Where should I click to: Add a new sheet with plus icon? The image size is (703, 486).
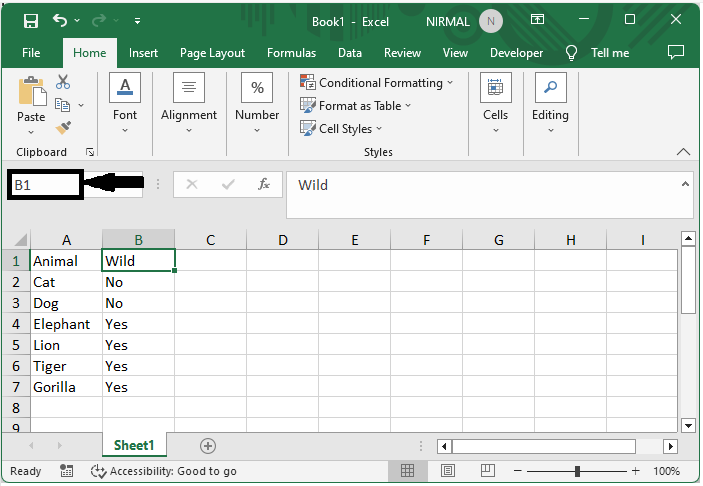pos(208,445)
